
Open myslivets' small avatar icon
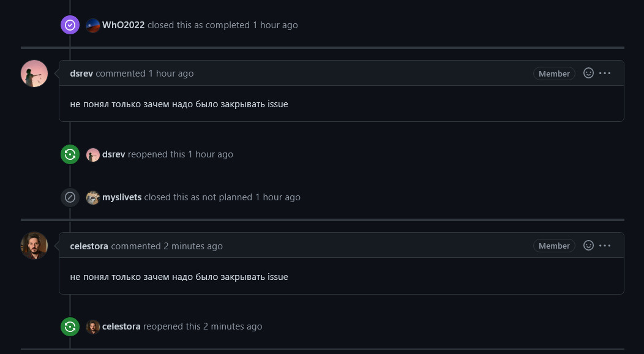point(93,197)
